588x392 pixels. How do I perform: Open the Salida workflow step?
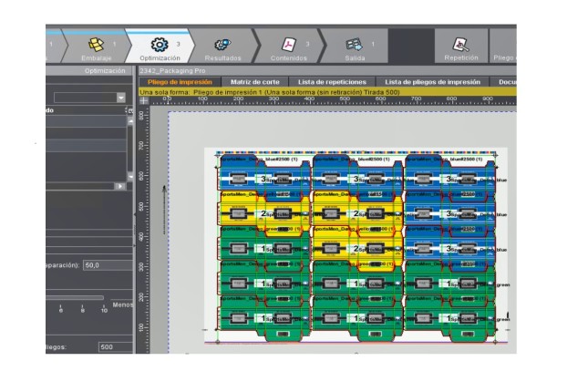[x=354, y=47]
